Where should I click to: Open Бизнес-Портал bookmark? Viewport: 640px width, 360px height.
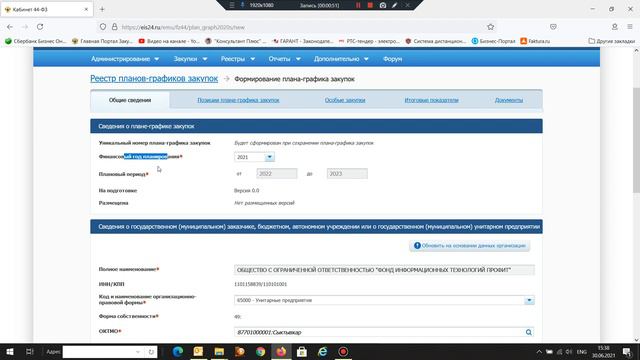493,41
